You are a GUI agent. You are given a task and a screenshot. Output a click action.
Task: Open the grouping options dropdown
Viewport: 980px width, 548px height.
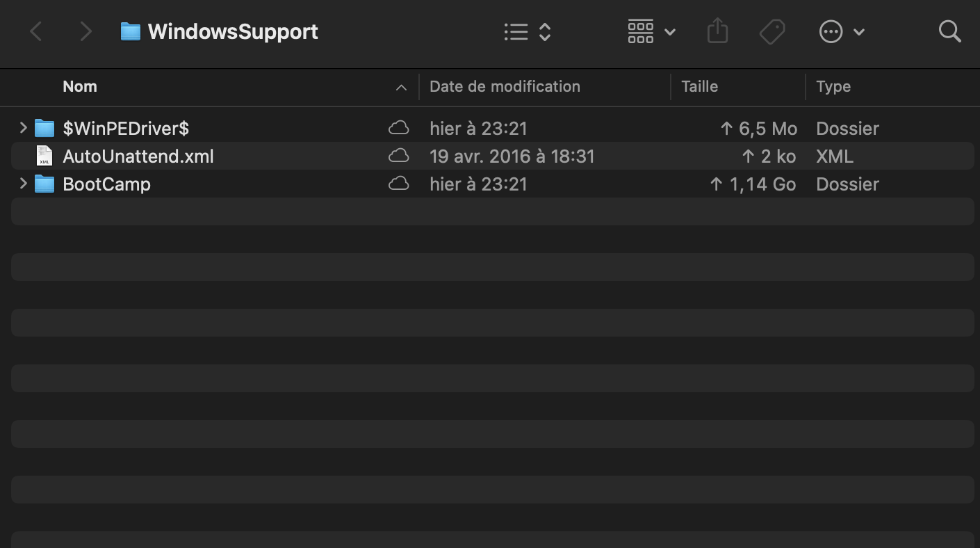651,31
